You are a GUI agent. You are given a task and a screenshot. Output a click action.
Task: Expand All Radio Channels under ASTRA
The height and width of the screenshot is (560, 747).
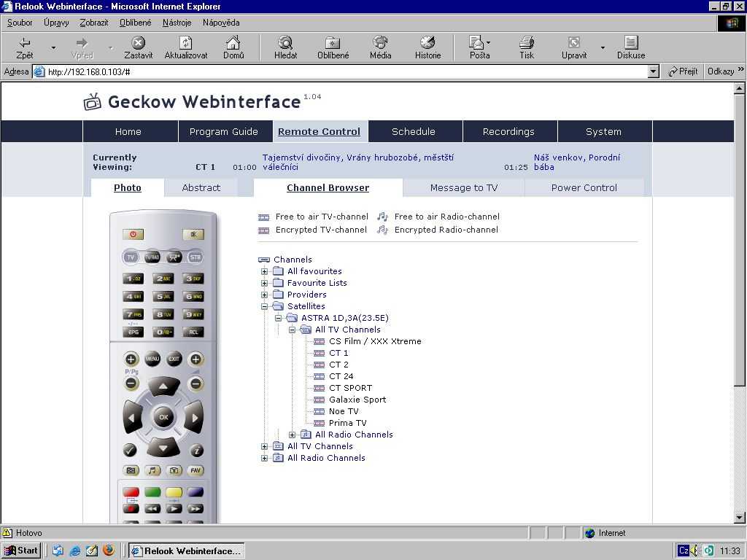pos(292,435)
